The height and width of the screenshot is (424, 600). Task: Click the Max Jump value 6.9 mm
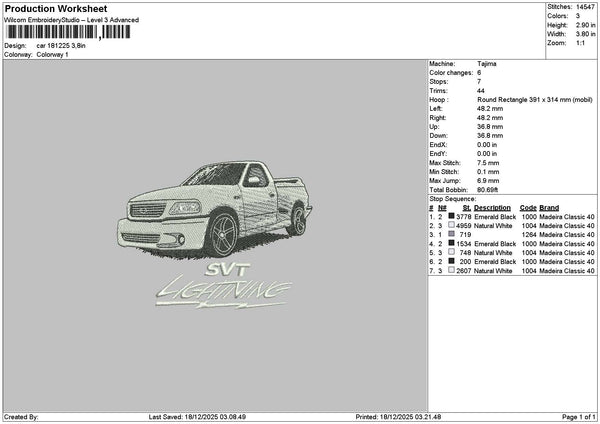click(488, 181)
